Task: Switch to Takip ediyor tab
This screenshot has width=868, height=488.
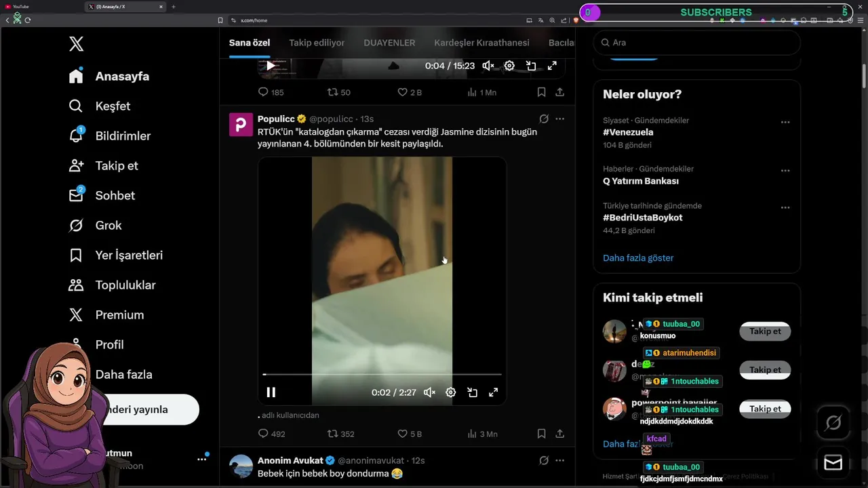Action: (317, 43)
